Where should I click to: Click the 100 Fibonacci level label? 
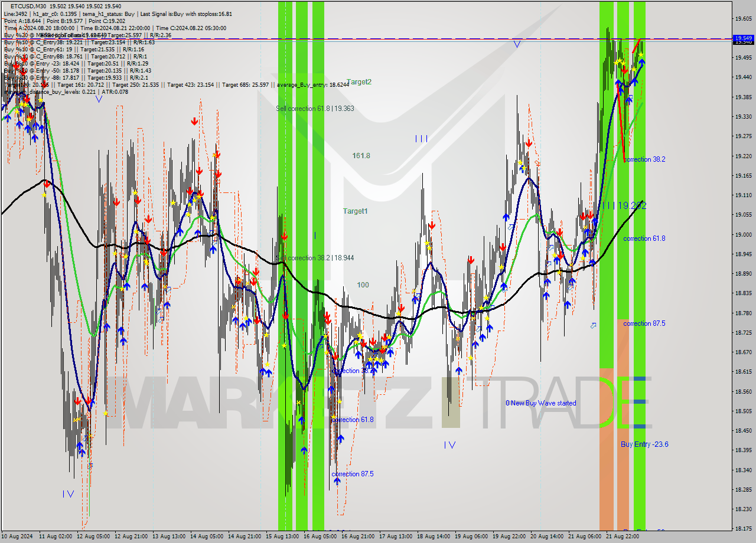(x=363, y=285)
